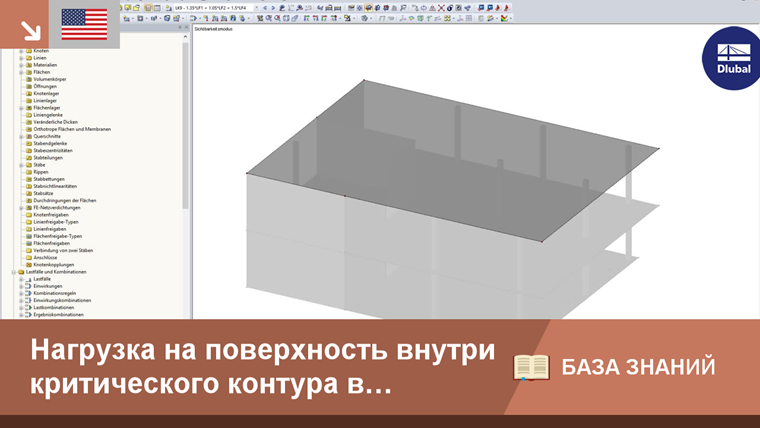Click the dropdown arrow of load combination box
760x428 pixels.
tap(257, 8)
